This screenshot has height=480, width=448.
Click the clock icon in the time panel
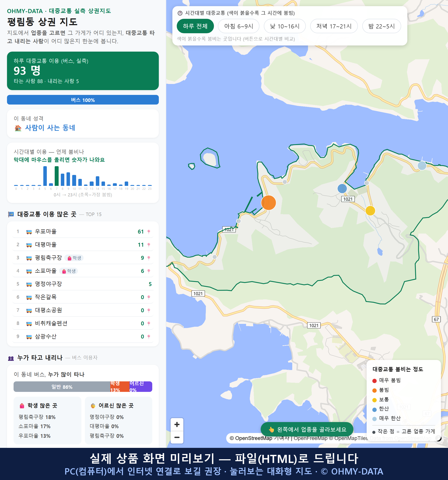tap(180, 13)
